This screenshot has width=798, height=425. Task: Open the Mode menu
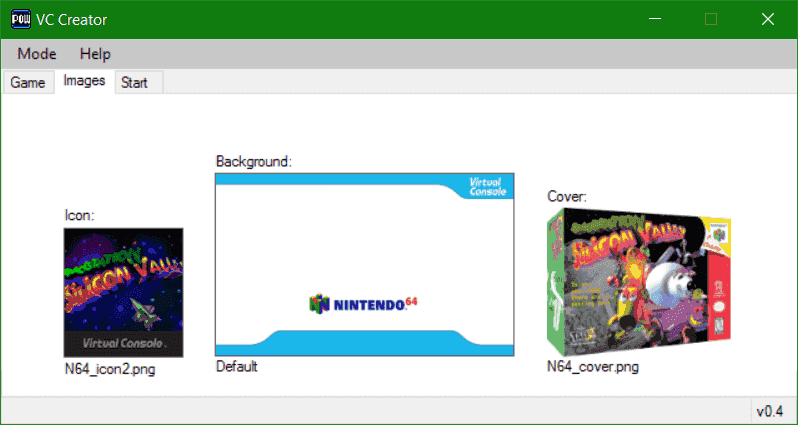37,54
